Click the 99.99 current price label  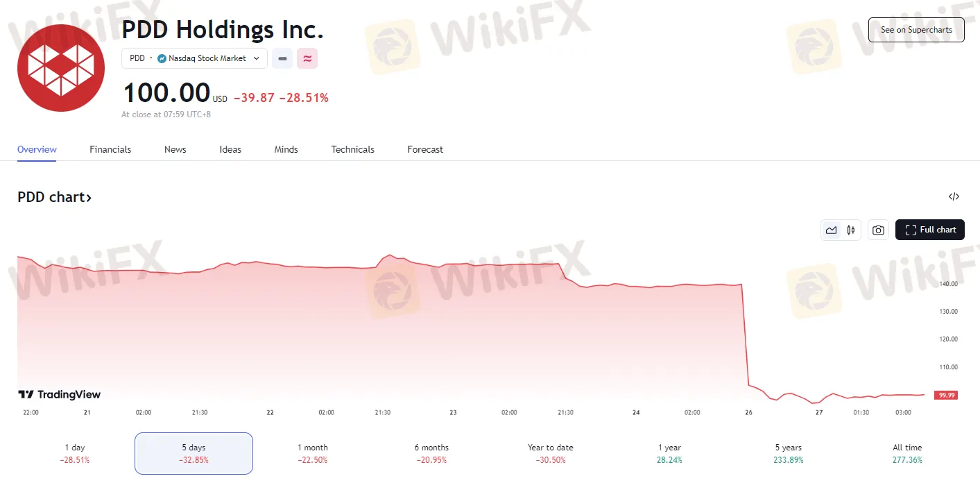pyautogui.click(x=945, y=395)
